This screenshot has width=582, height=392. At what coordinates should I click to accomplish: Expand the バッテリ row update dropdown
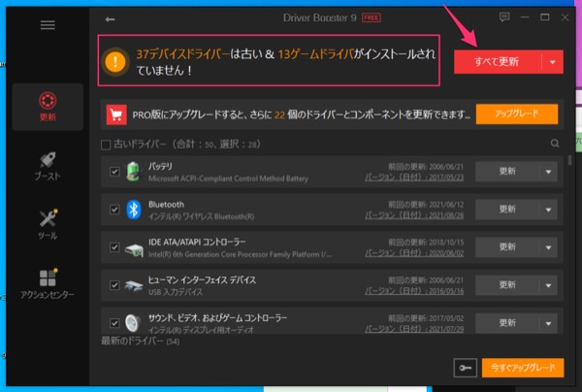coord(548,172)
